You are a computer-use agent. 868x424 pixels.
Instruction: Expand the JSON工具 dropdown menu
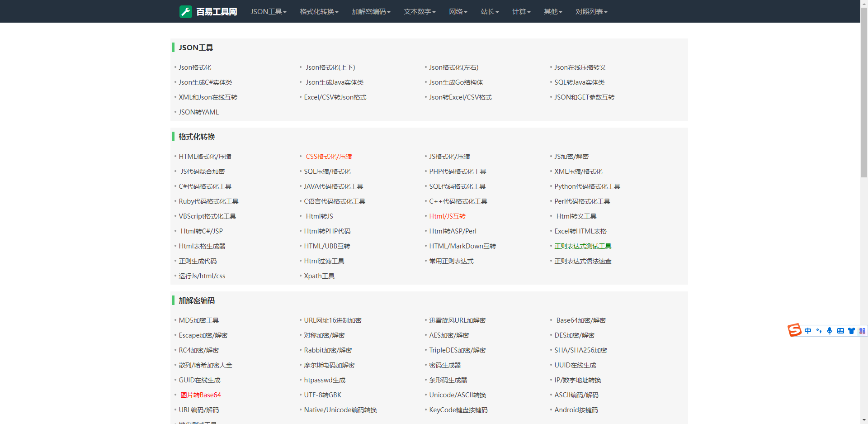(268, 11)
